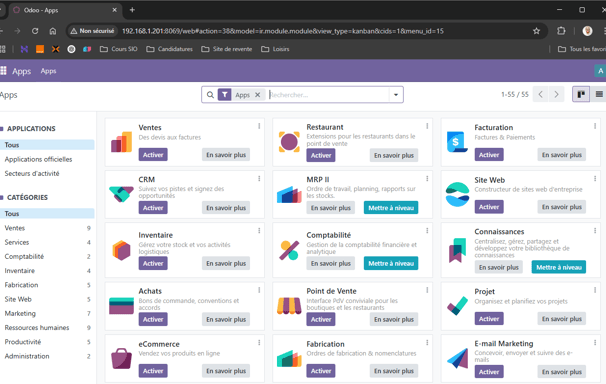Viewport: 606px width, 384px height.
Task: Click the CRM app icon
Action: 121,194
